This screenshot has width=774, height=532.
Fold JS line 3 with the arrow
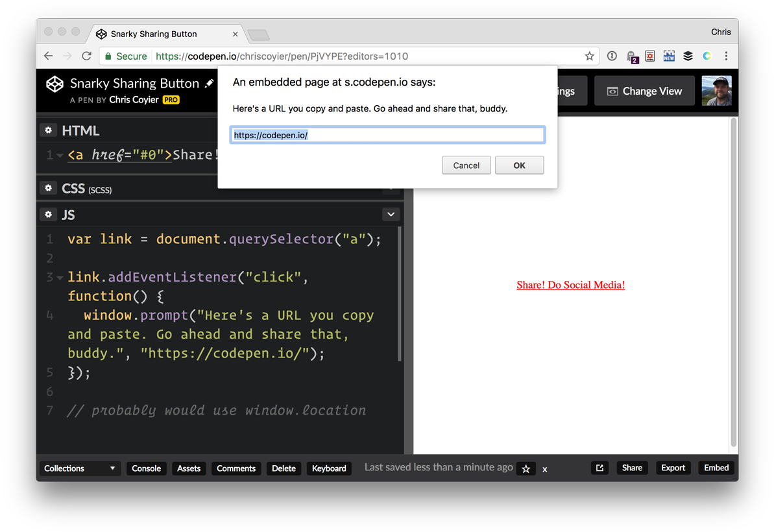[60, 278]
